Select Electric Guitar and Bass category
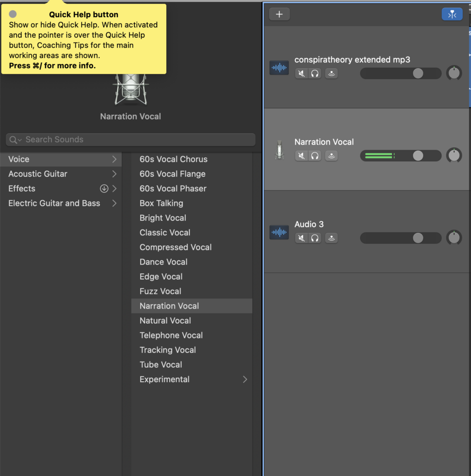Image resolution: width=471 pixels, height=476 pixels. pyautogui.click(x=61, y=203)
